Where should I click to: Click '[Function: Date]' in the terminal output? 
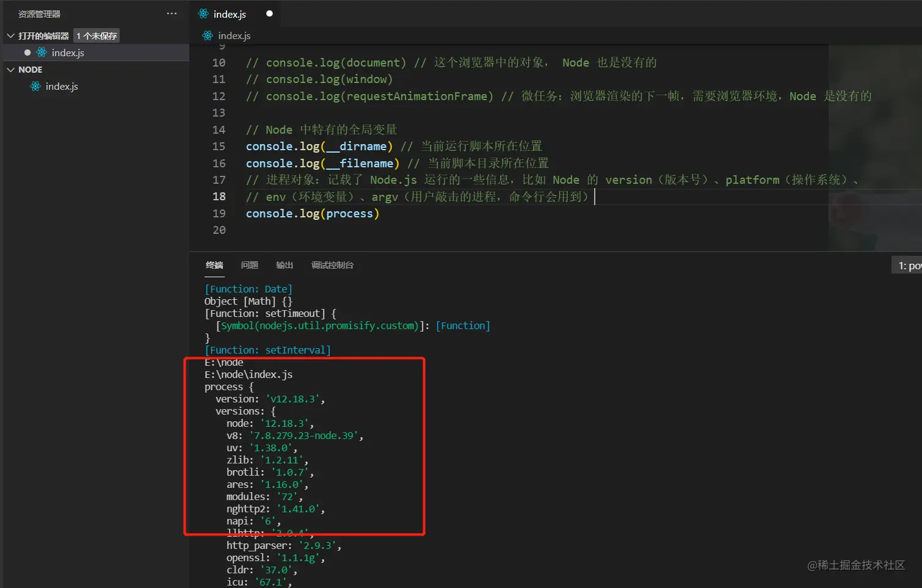pyautogui.click(x=249, y=289)
